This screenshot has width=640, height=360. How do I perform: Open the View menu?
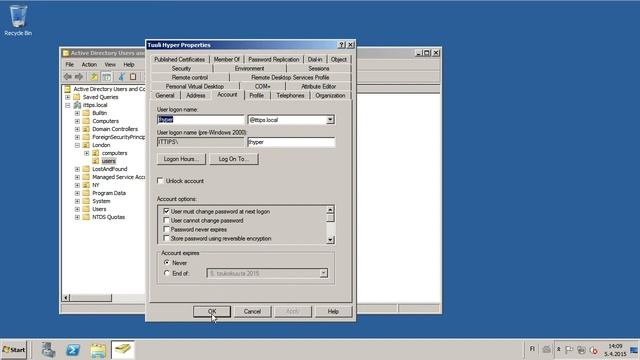tap(110, 64)
